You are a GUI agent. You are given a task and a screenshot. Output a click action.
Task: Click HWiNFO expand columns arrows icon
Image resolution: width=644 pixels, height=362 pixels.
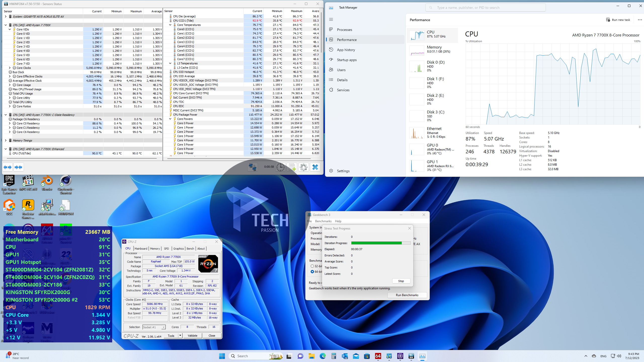coord(8,167)
